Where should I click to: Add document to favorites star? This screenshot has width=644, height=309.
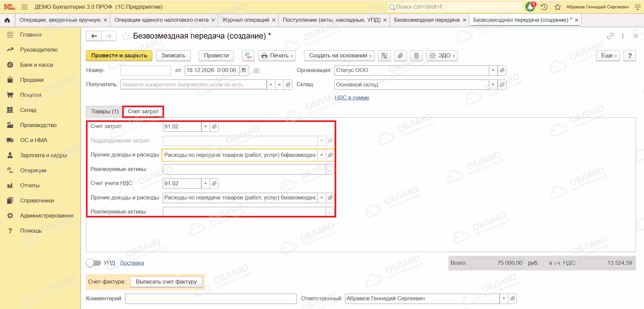click(x=126, y=36)
